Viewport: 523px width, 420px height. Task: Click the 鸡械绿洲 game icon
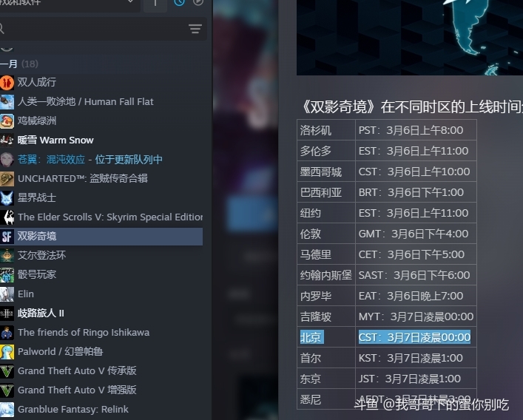pos(7,121)
